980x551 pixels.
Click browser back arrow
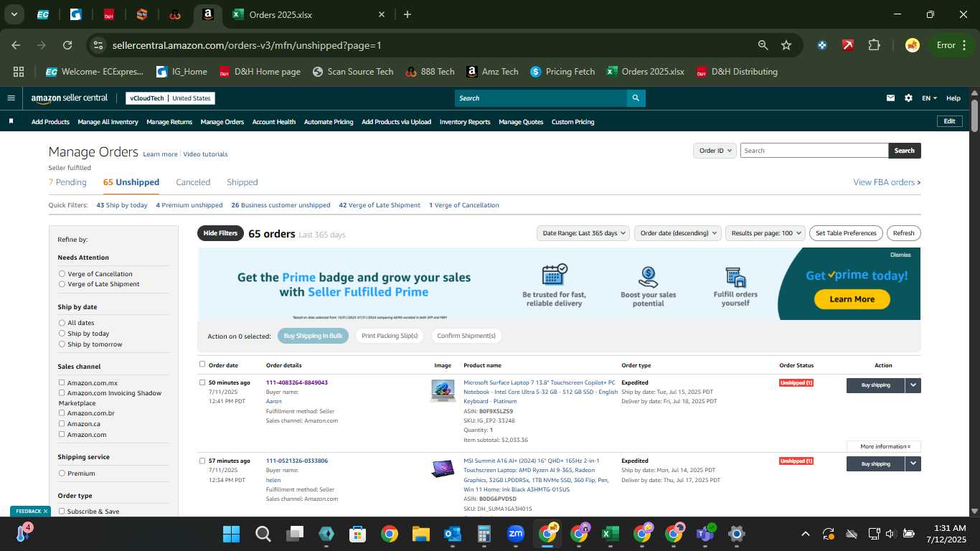pos(16,45)
